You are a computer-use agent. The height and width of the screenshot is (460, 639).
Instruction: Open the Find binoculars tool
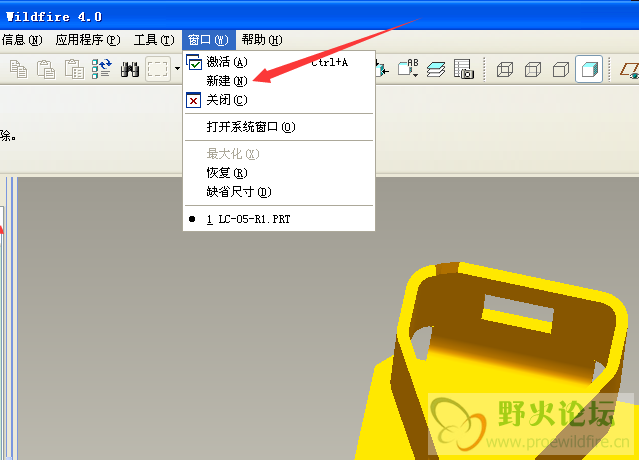click(x=130, y=69)
